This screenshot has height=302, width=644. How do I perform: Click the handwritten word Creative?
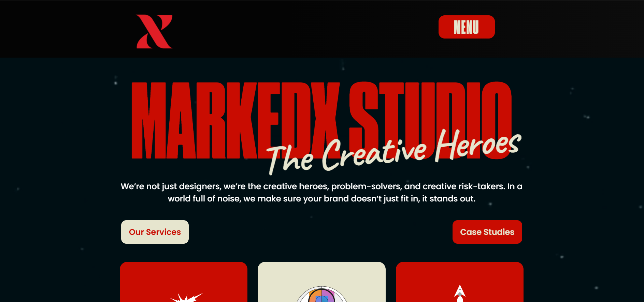coord(374,154)
